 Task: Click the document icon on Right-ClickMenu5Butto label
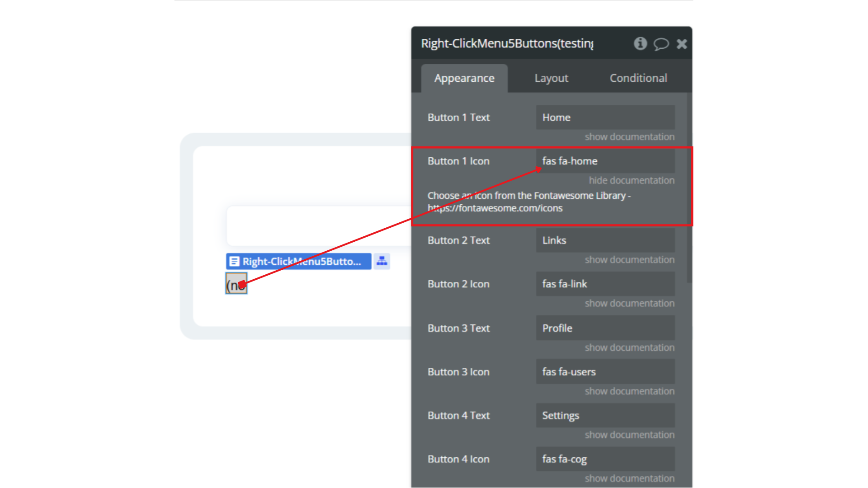coord(234,261)
